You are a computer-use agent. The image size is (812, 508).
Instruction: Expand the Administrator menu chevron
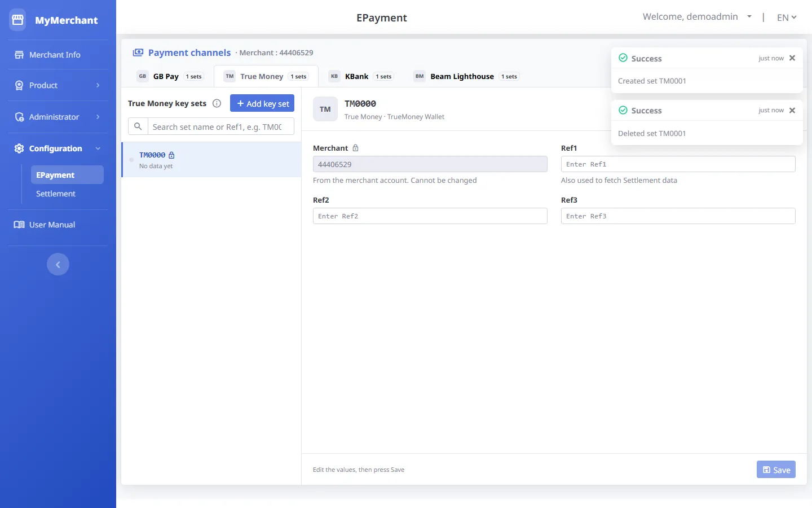(98, 117)
